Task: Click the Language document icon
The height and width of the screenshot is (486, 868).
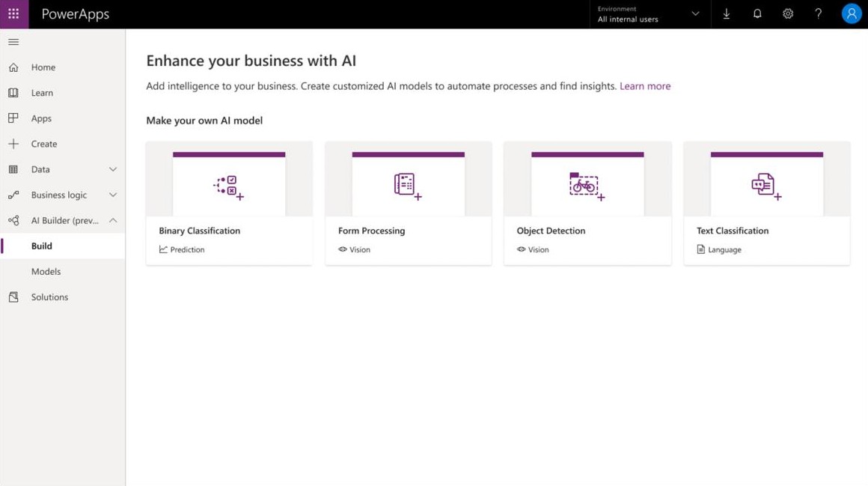Action: (x=701, y=249)
